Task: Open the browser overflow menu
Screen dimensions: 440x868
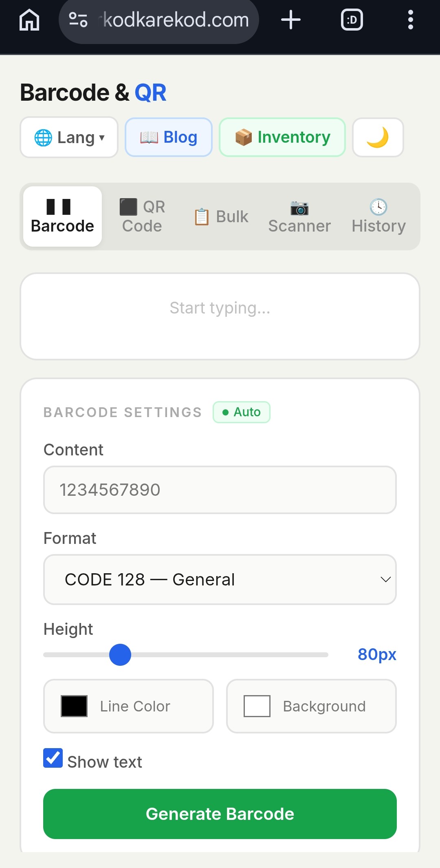Action: point(411,20)
